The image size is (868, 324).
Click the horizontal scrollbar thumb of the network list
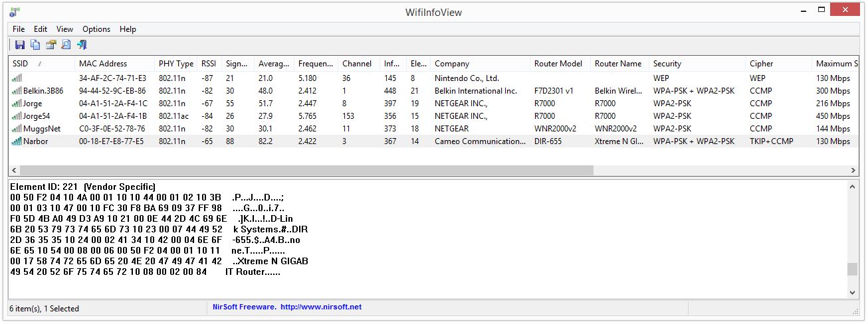point(306,171)
